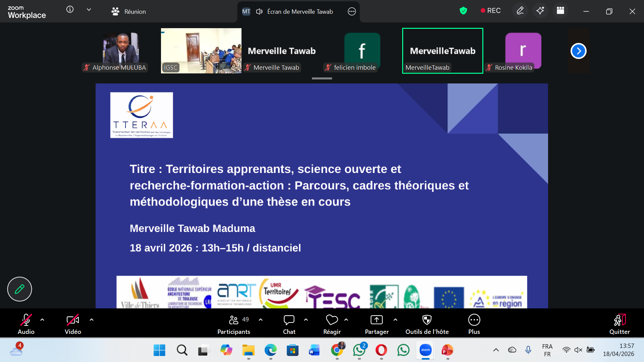Image resolution: width=644 pixels, height=362 pixels.
Task: Click Quitter to leave the meeting
Action: [619, 323]
